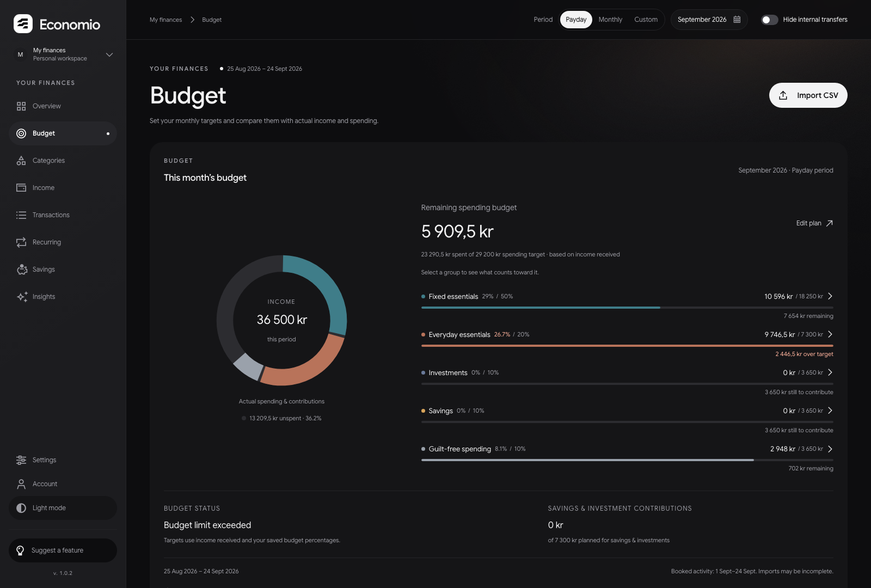Open Transactions in the sidebar menu
The width and height of the screenshot is (871, 588).
pos(63,215)
